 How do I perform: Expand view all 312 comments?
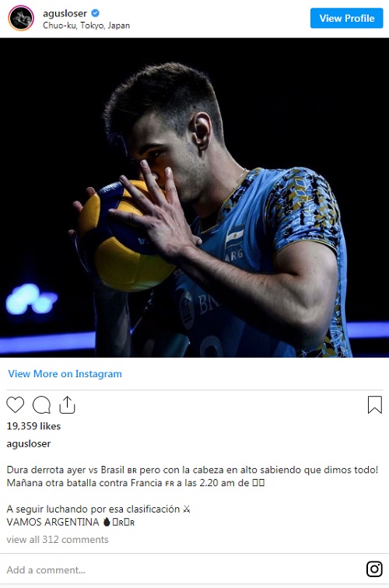[58, 539]
